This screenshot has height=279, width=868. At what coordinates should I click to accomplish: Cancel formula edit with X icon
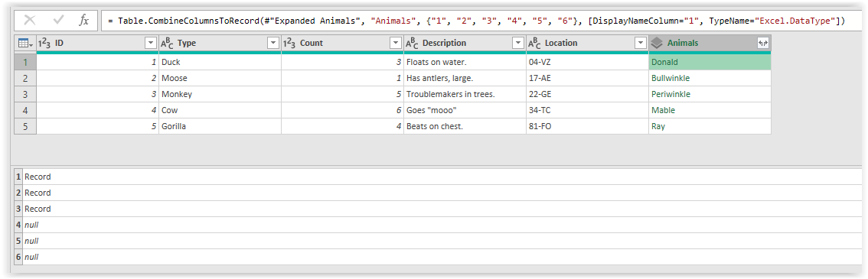tap(30, 21)
